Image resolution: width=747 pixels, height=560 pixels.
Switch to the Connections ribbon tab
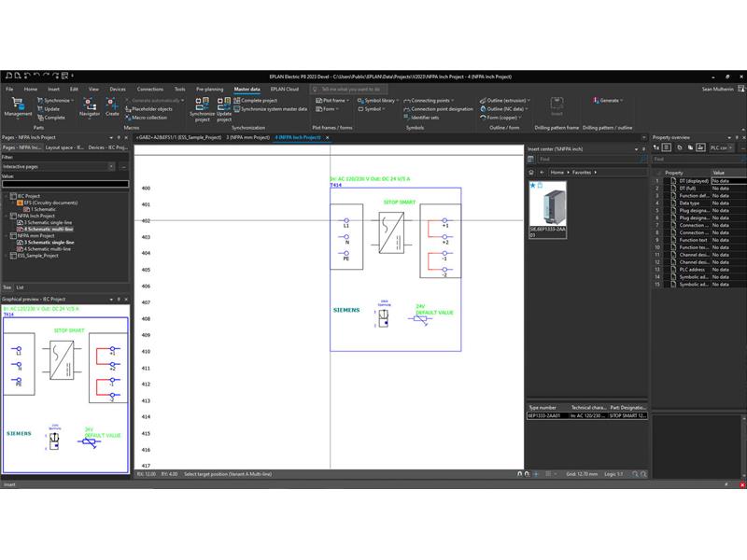pos(150,89)
